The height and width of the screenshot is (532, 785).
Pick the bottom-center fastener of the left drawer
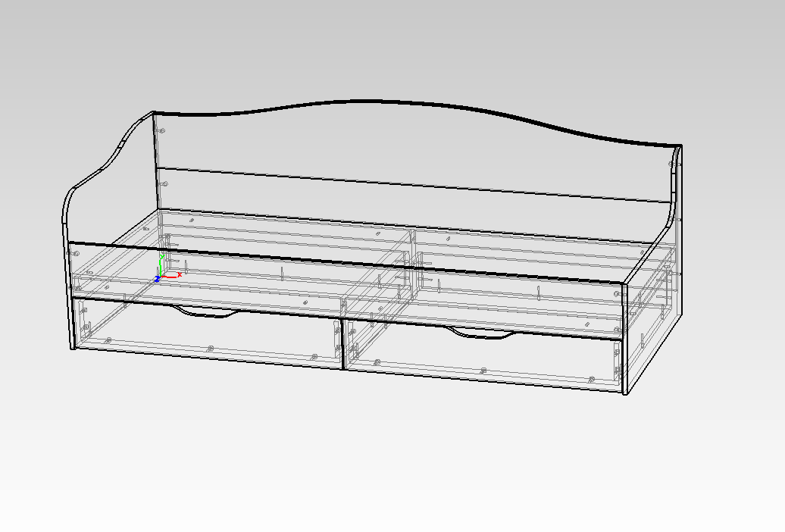(211, 348)
